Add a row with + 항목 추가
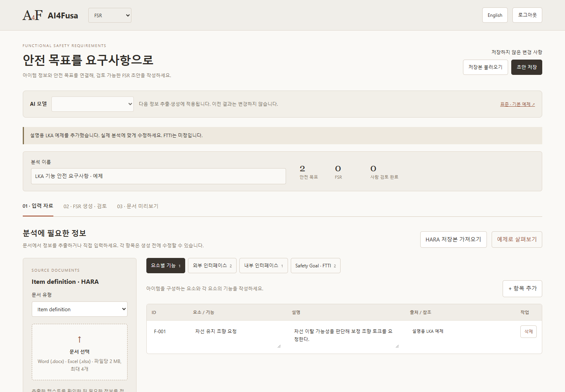 point(522,289)
